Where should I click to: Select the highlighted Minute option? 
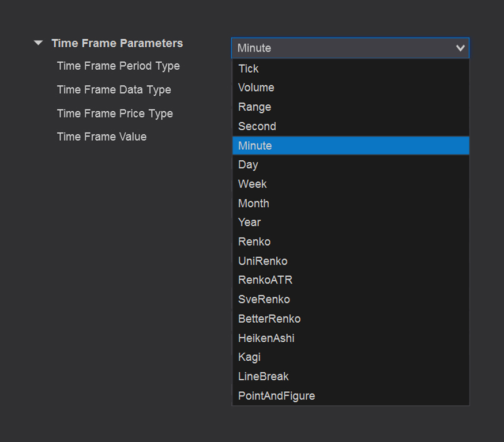(x=255, y=146)
